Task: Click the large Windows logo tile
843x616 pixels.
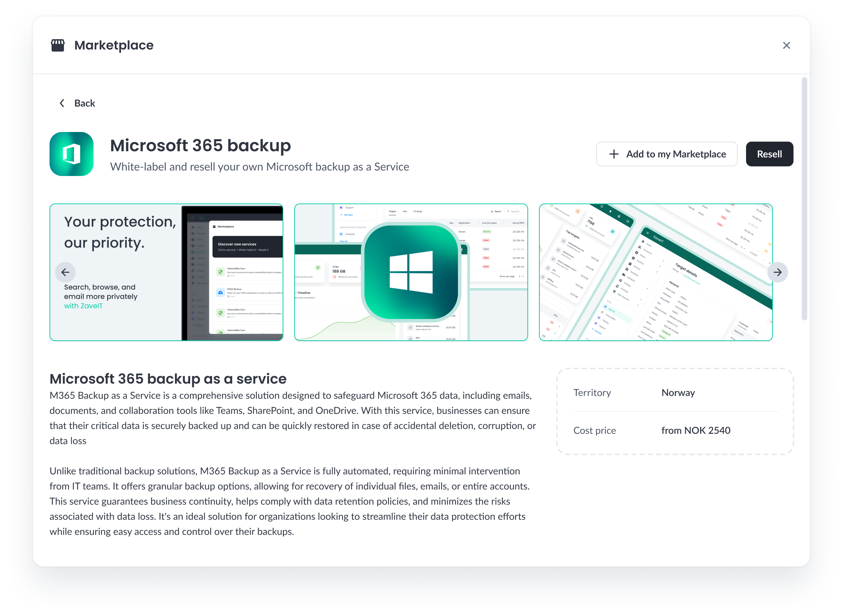Action: pos(411,272)
